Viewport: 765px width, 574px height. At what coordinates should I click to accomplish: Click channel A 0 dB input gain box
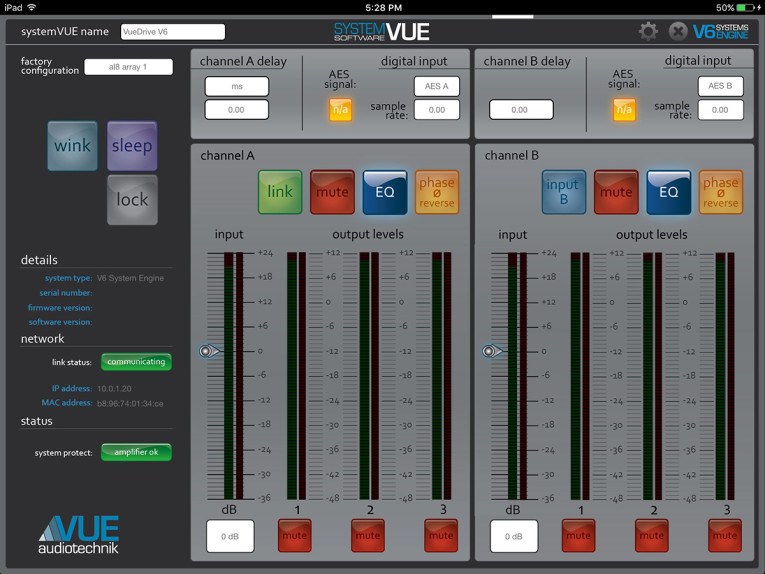pyautogui.click(x=230, y=536)
